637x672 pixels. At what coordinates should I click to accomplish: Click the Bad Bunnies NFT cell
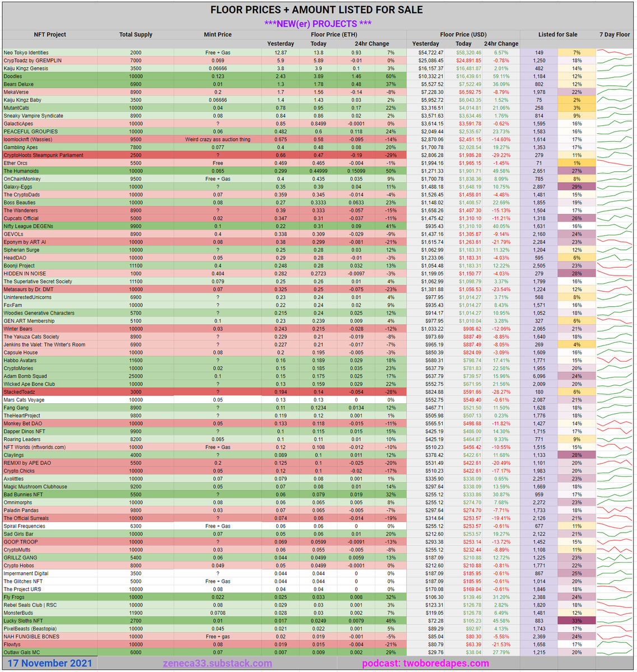[50, 494]
